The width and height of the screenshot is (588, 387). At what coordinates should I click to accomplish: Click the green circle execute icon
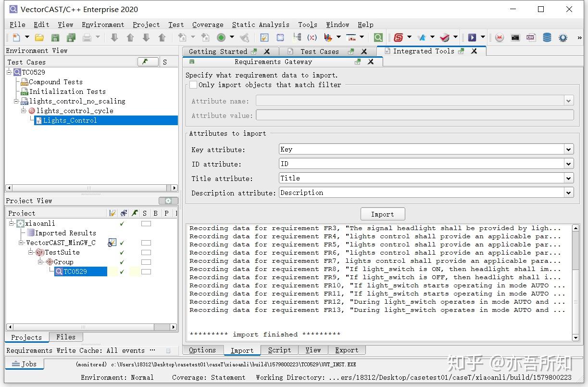point(221,38)
